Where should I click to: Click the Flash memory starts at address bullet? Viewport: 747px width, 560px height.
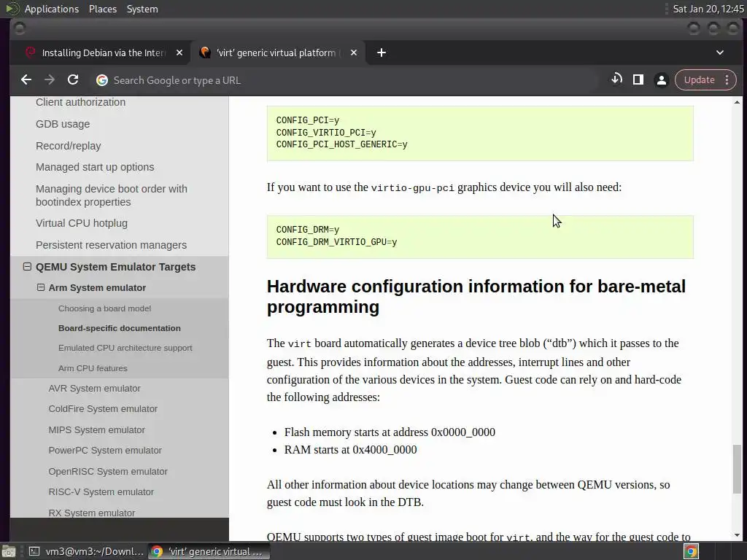click(x=390, y=432)
